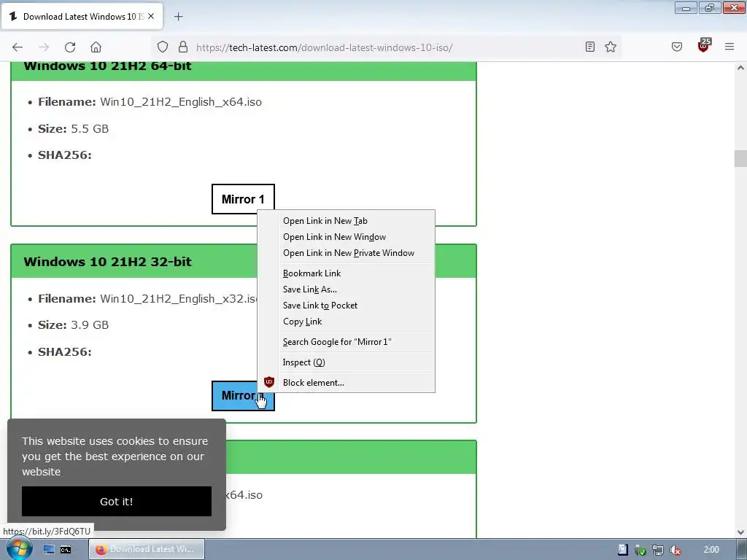Open tracking protection shield info
Viewport: 747px width, 560px height.
[163, 47]
